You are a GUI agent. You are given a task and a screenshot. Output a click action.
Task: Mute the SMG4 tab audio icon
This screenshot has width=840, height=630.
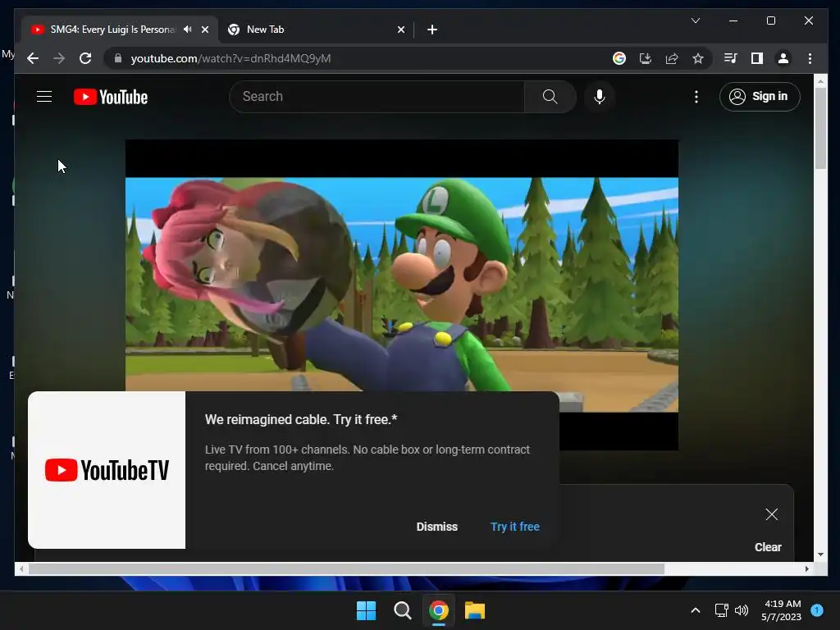188,30
